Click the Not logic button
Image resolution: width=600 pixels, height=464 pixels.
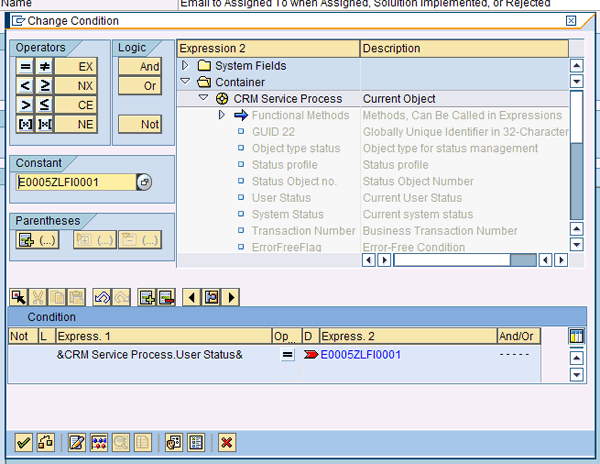click(139, 124)
